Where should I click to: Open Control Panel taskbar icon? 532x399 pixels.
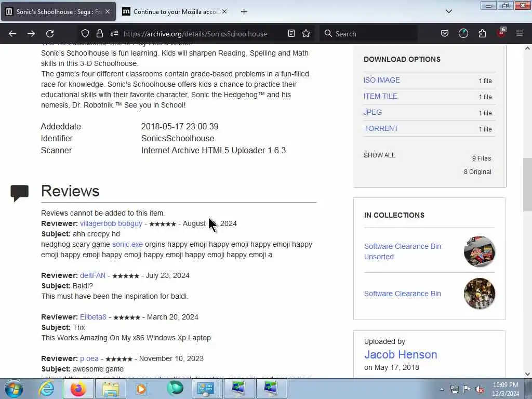(206, 389)
